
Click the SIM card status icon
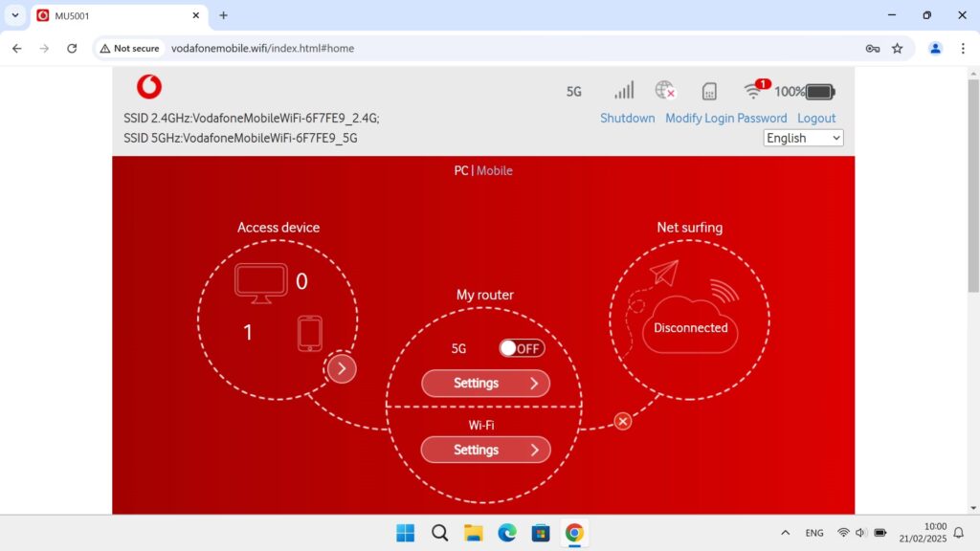(x=709, y=92)
